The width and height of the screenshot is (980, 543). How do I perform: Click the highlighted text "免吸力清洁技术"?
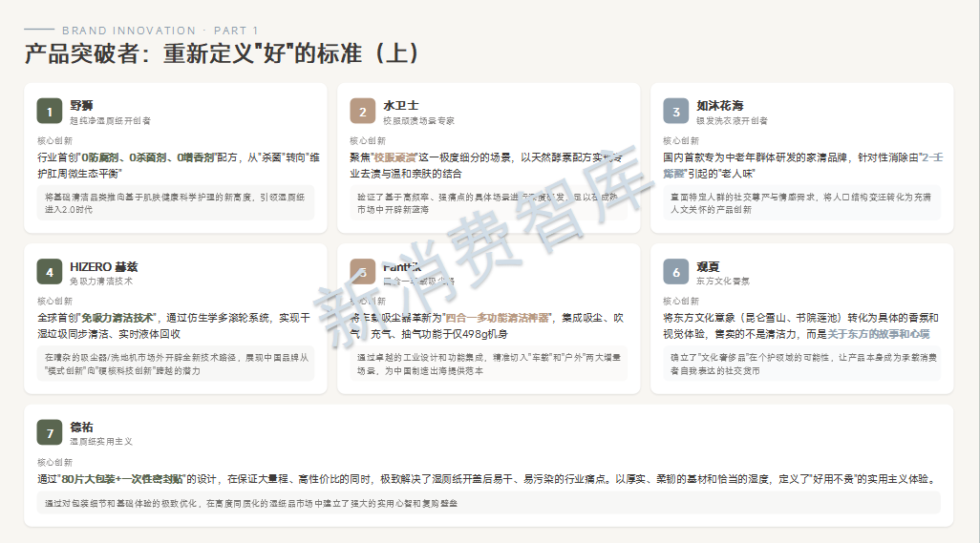pos(118,318)
